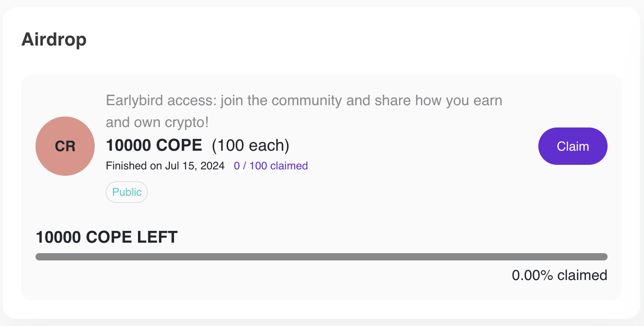Click the "(100 each)" per-user amount

click(x=251, y=145)
